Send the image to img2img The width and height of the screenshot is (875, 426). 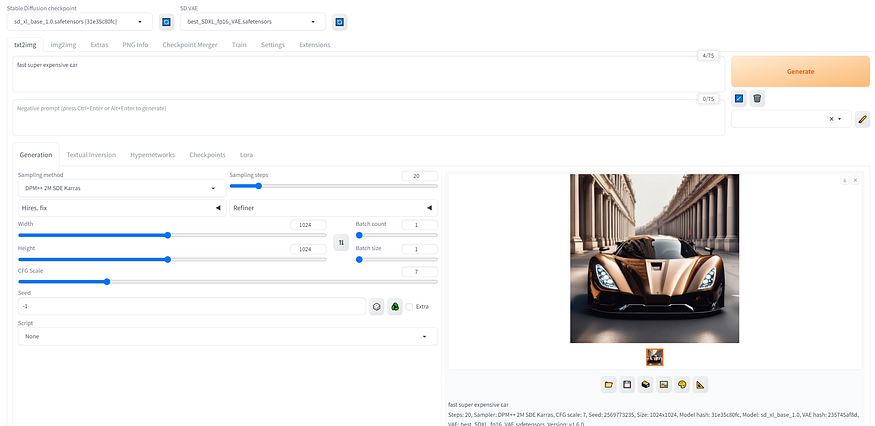tap(664, 385)
